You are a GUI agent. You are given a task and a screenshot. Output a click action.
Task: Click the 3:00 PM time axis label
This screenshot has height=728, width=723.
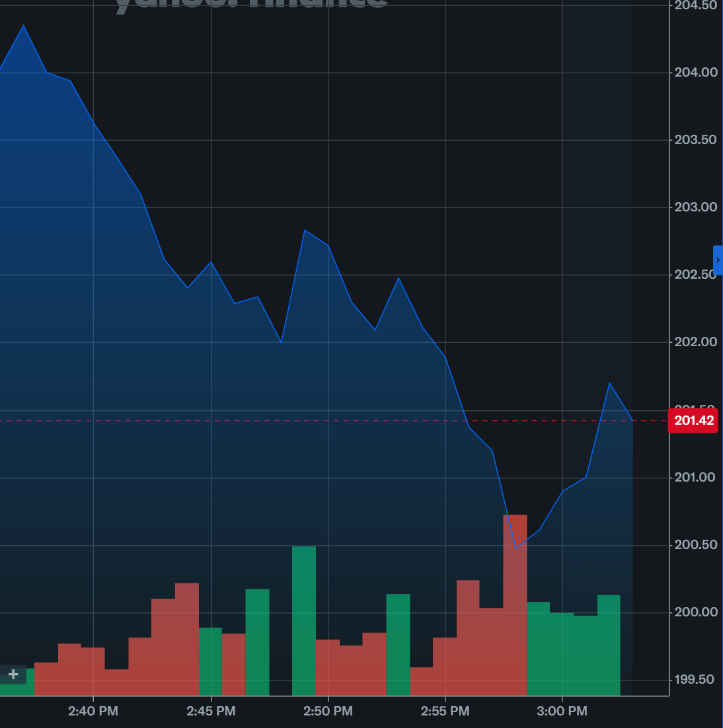[x=562, y=711]
